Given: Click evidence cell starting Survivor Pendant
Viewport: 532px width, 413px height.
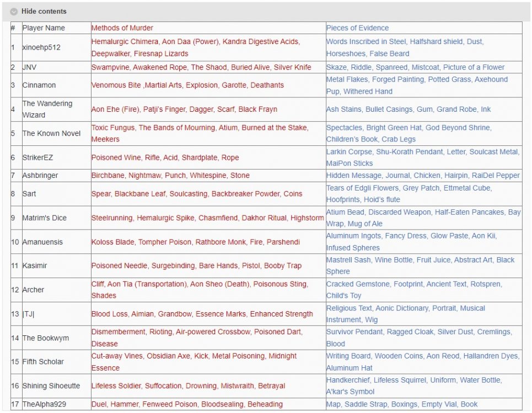Looking at the screenshot, I should coord(424,338).
